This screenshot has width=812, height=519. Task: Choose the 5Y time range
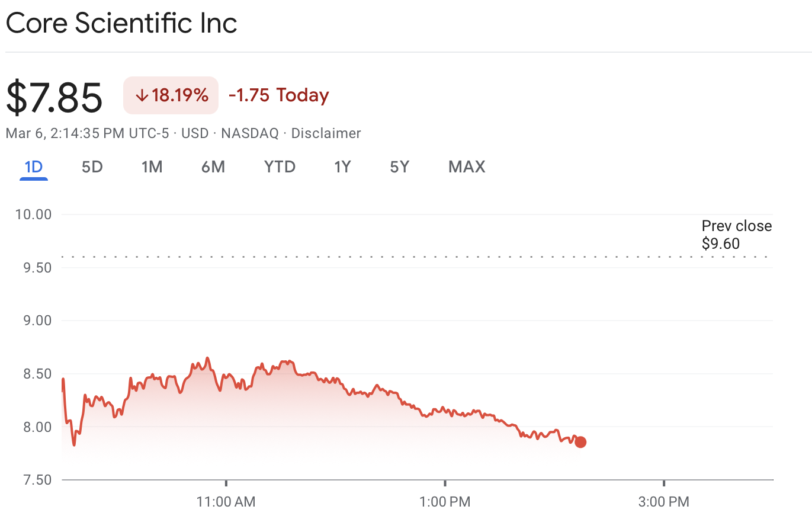click(x=400, y=167)
